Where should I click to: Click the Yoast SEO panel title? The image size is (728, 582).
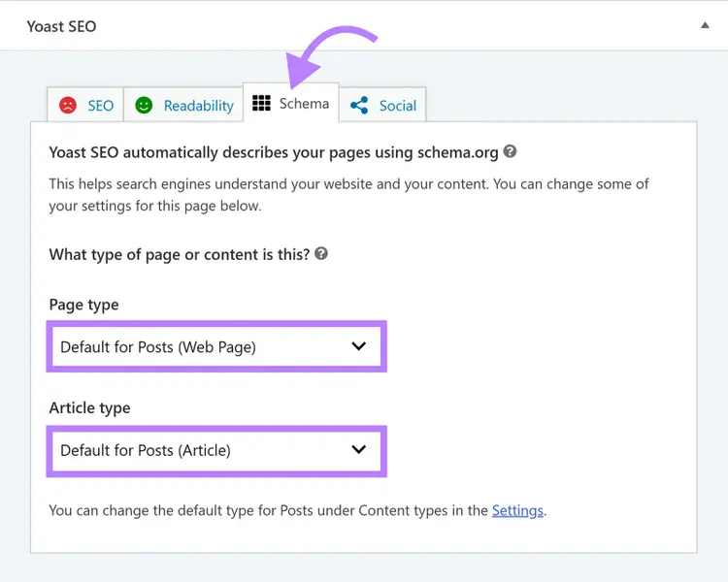pyautogui.click(x=61, y=26)
